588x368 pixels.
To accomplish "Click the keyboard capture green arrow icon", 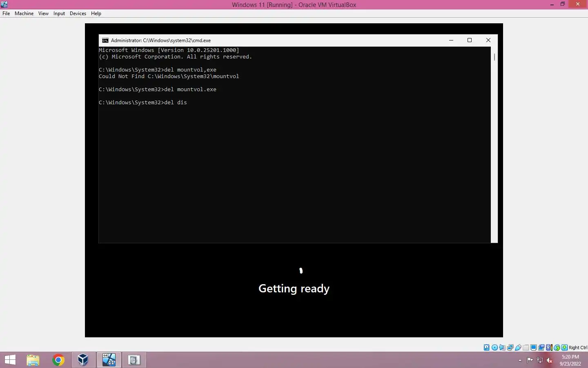I will [564, 348].
